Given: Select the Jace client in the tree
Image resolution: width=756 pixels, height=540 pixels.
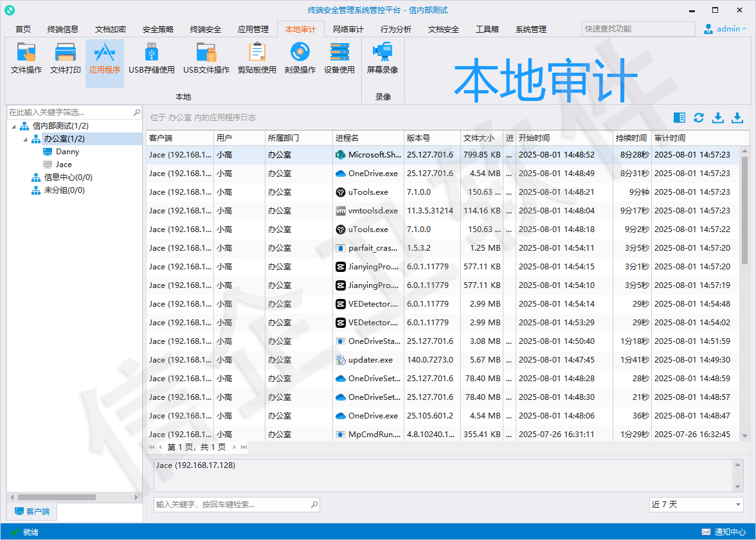Looking at the screenshot, I should [64, 165].
